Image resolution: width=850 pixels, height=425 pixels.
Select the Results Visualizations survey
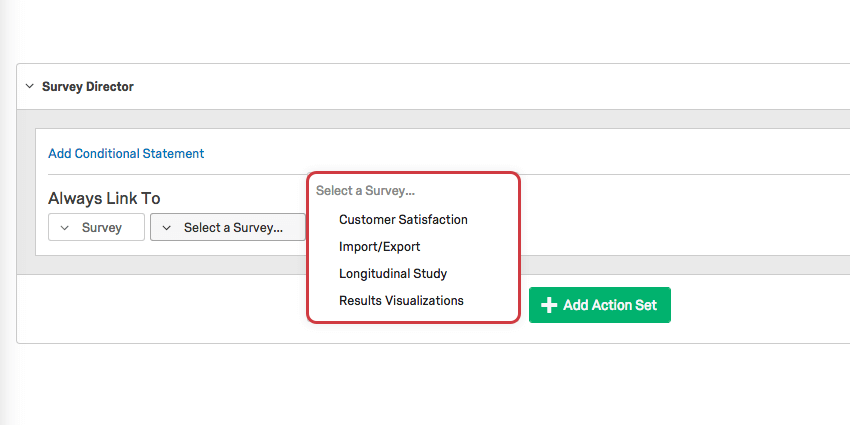401,301
